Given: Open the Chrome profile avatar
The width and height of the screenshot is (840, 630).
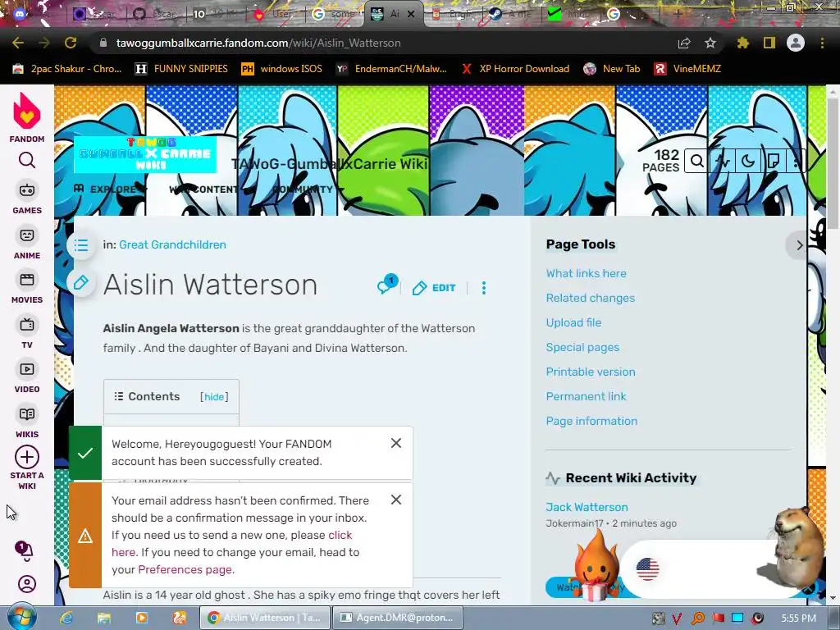Looking at the screenshot, I should 796,43.
